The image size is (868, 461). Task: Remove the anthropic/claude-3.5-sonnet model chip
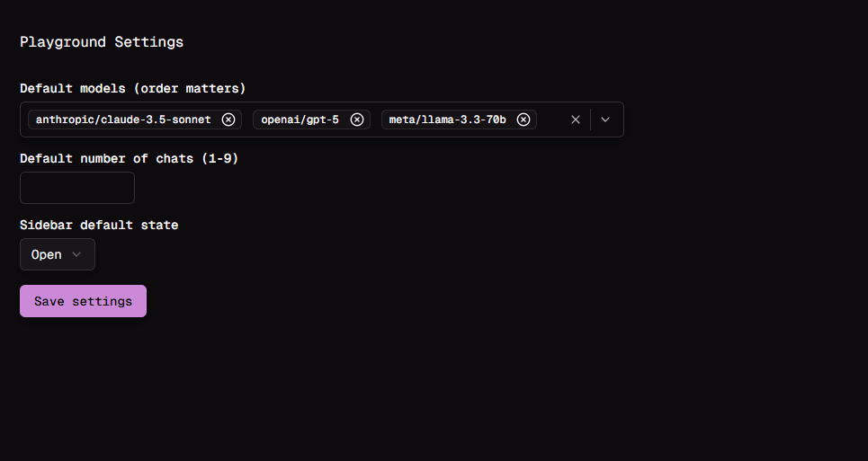click(x=228, y=120)
